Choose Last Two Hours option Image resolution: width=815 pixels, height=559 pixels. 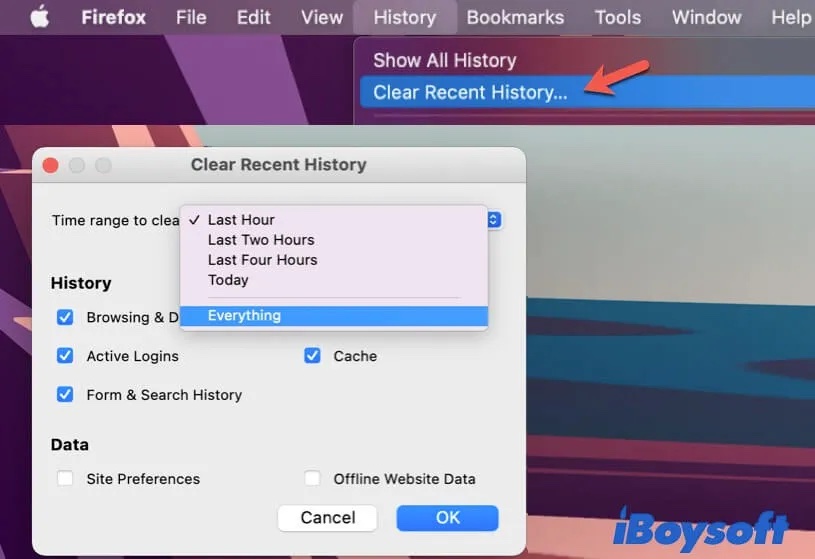(261, 240)
